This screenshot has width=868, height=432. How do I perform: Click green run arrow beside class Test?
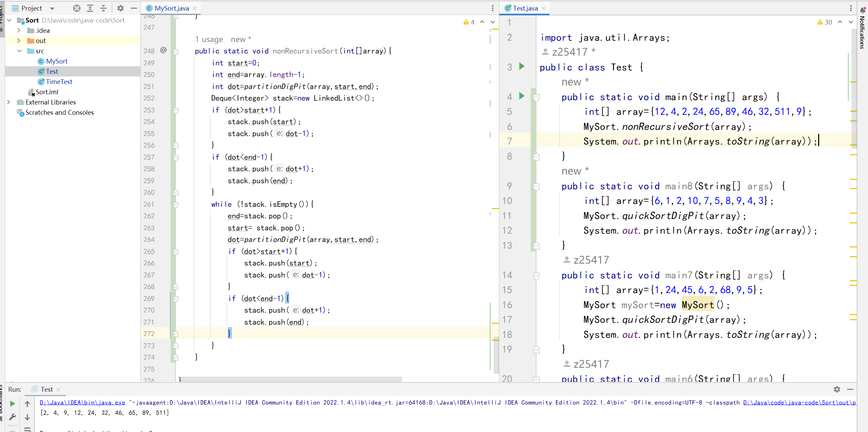[522, 66]
